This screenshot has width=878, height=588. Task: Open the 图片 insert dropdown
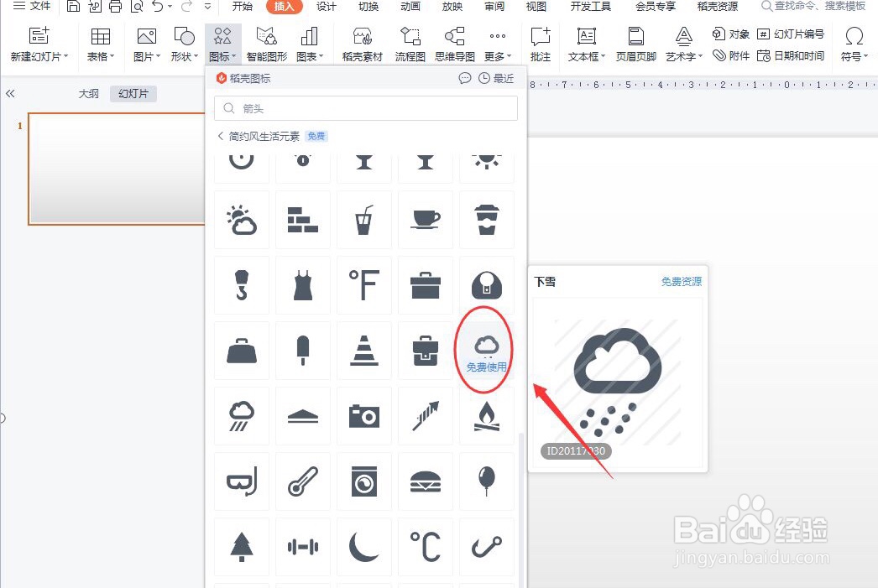coord(147,44)
